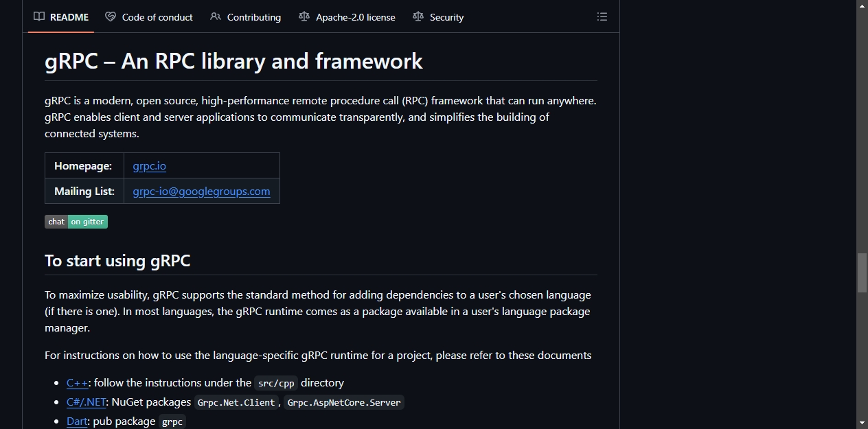
Task: Switch to Code of conduct tab
Action: point(149,17)
